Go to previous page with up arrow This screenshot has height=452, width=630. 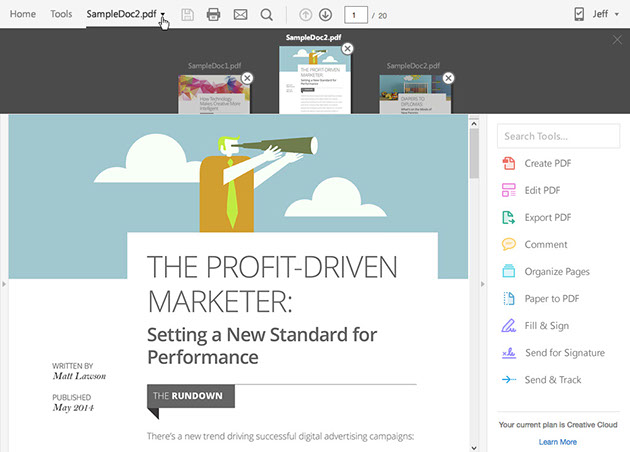[306, 15]
